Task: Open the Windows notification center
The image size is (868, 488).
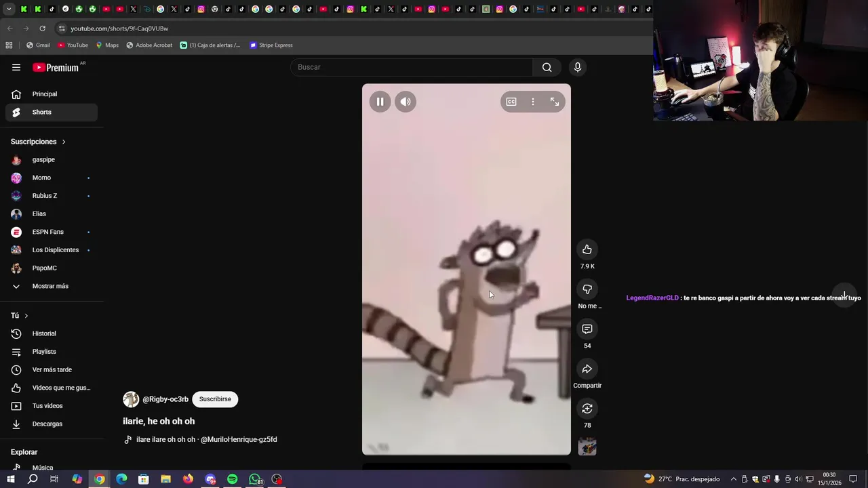Action: click(x=853, y=479)
